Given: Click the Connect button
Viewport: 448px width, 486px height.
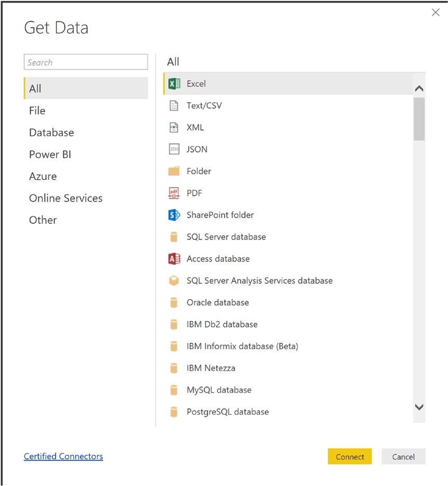Looking at the screenshot, I should 350,456.
